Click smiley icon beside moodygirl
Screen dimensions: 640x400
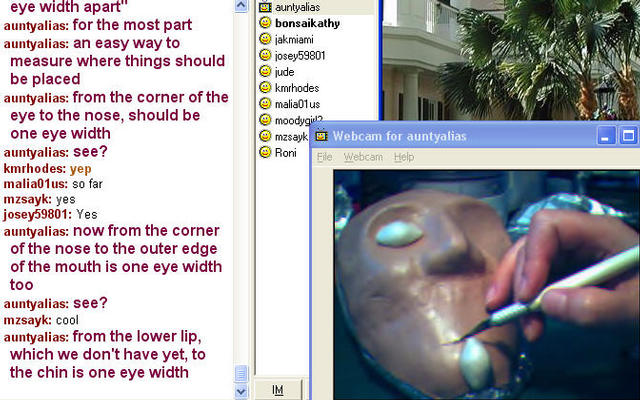pos(265,120)
